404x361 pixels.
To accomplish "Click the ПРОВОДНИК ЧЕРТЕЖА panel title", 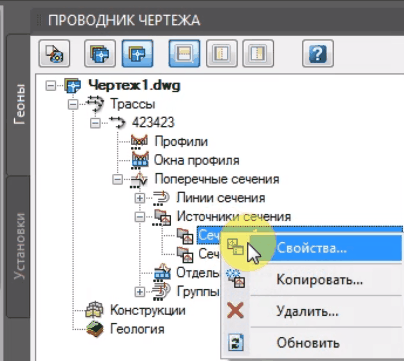I will point(124,20).
